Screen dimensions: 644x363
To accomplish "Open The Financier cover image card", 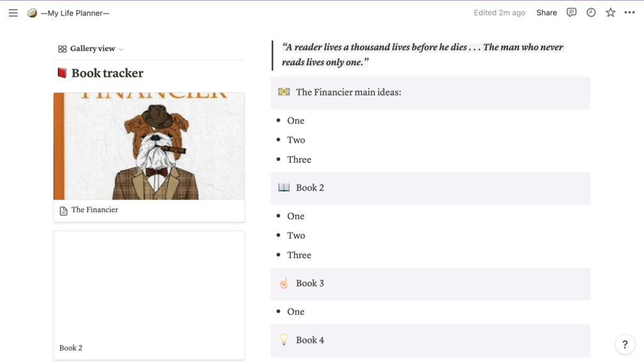I will click(149, 146).
